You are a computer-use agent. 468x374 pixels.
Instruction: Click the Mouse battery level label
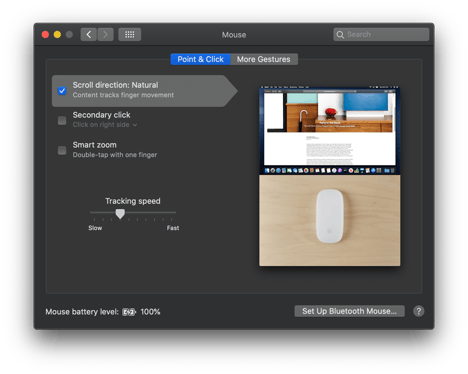point(82,312)
